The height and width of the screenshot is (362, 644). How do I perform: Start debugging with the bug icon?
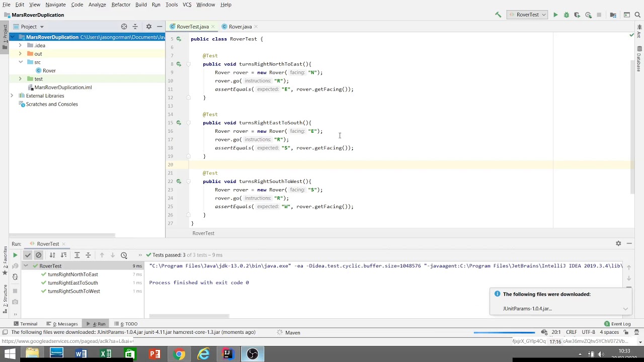(566, 15)
